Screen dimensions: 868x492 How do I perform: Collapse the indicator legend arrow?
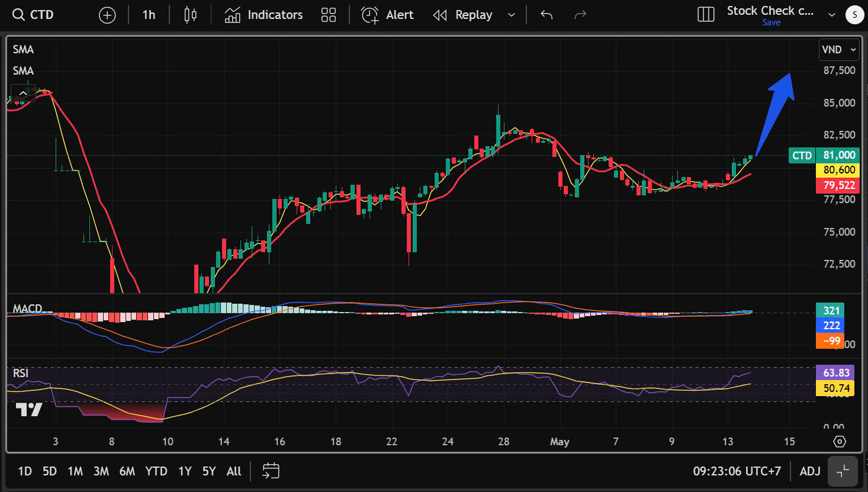[22, 94]
